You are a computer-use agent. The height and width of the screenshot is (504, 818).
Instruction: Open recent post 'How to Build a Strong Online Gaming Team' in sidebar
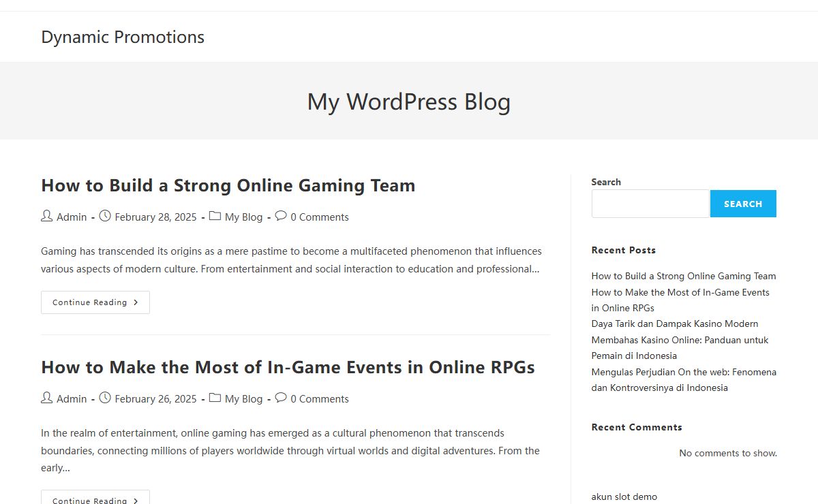point(684,276)
